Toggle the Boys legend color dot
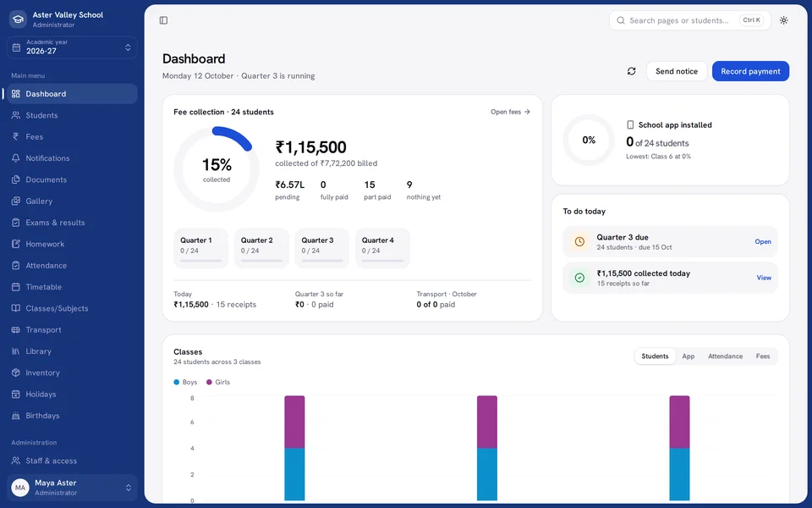Image resolution: width=812 pixels, height=508 pixels. (x=177, y=382)
